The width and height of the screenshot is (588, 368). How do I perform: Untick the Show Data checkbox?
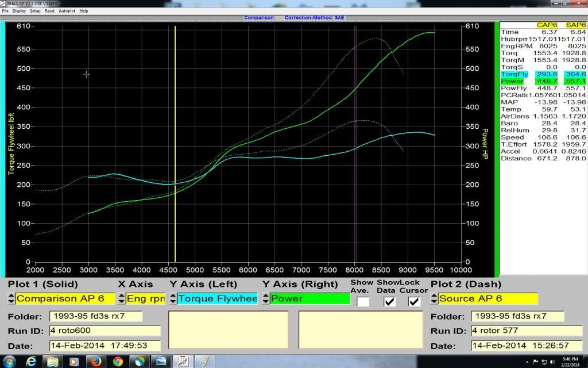coord(390,301)
